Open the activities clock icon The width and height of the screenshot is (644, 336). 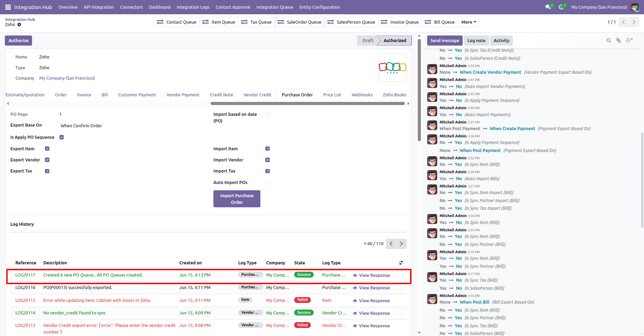click(x=562, y=7)
